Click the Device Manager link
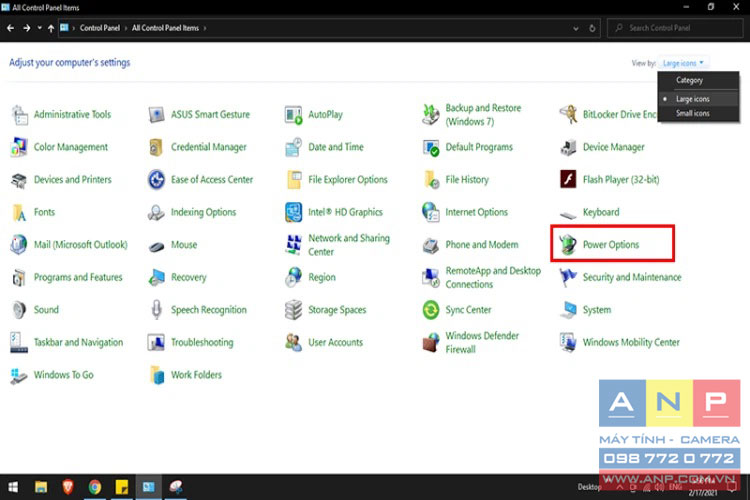The image size is (750, 500). click(x=613, y=147)
